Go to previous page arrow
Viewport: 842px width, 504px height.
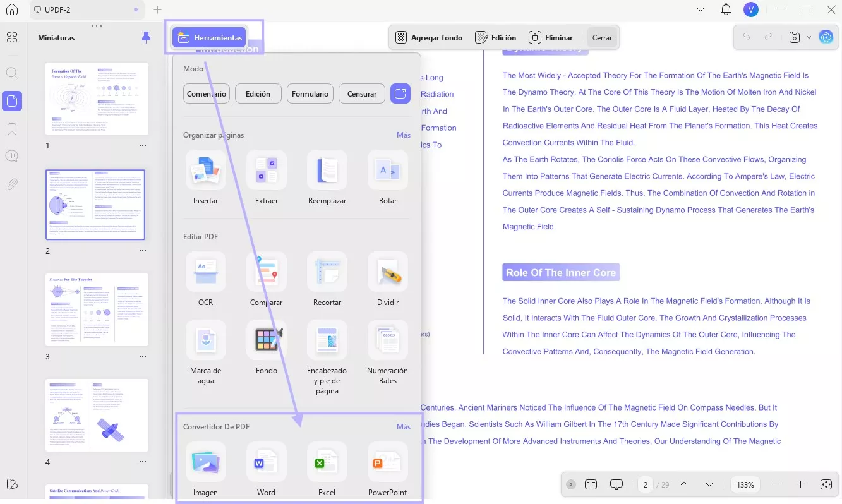point(684,484)
